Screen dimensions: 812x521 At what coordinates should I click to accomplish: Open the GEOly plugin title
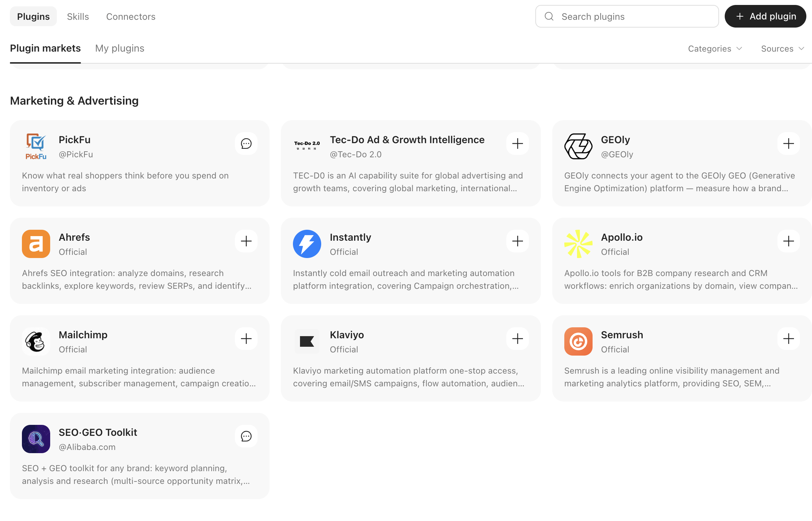pyautogui.click(x=615, y=140)
